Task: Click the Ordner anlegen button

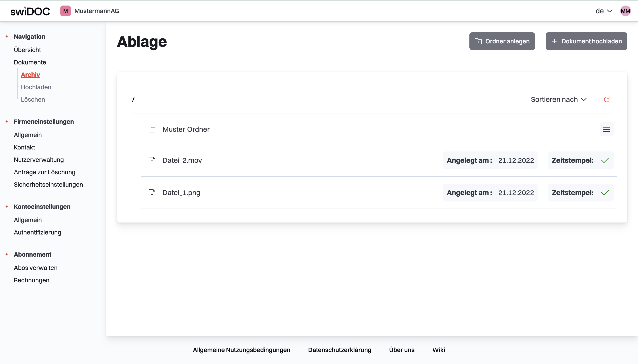Action: (x=502, y=41)
